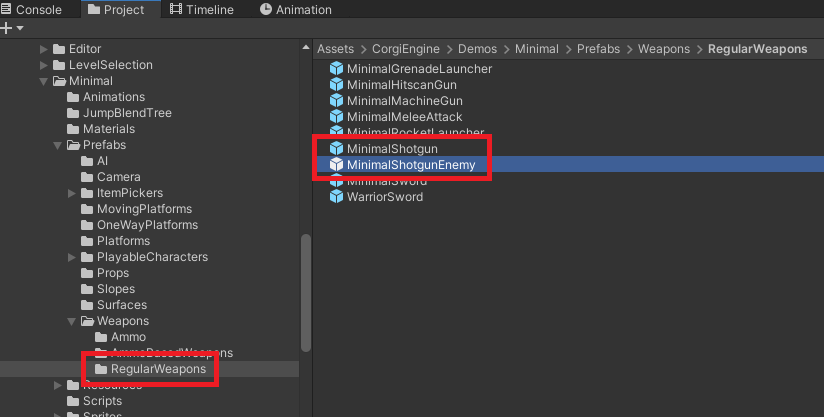The height and width of the screenshot is (417, 824).
Task: Expand the PlayableCharacters folder arrow
Action: pos(72,257)
